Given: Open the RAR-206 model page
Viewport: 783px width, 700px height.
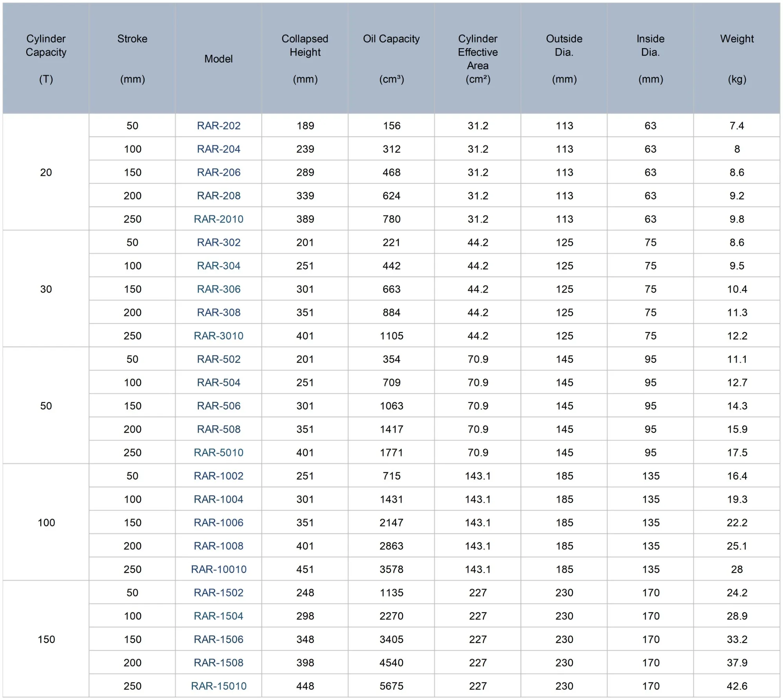Looking at the screenshot, I should [x=218, y=173].
